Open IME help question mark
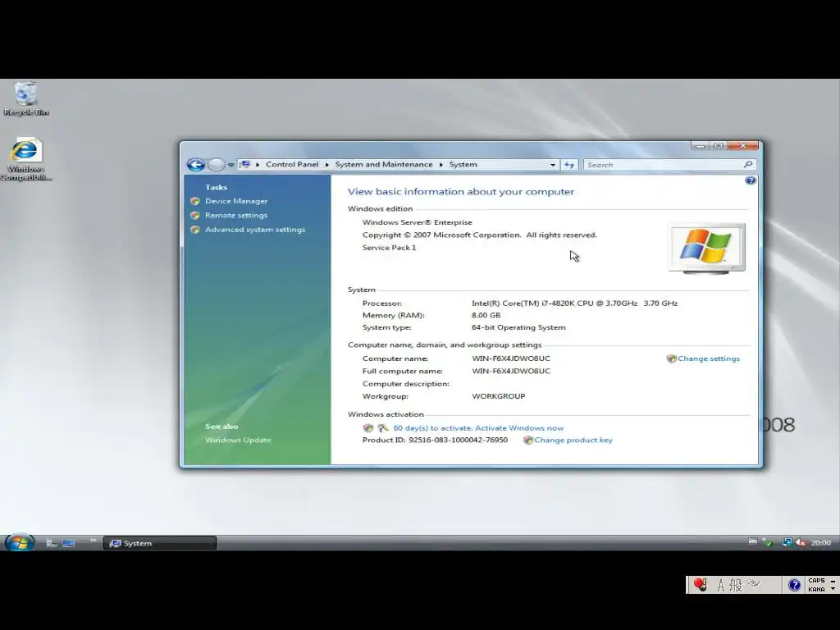This screenshot has height=630, width=840. pos(794,585)
